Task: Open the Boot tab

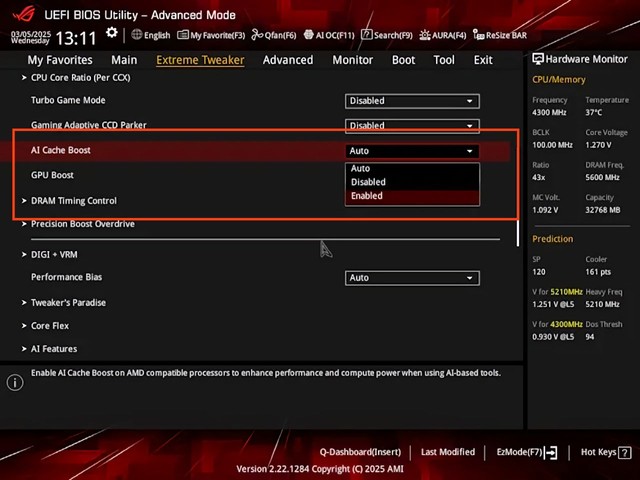Action: [403, 60]
